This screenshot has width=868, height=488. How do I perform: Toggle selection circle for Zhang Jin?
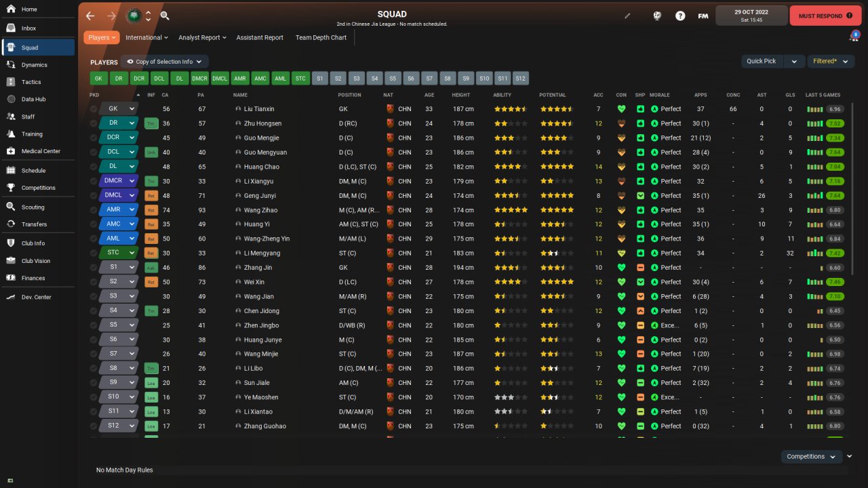(x=94, y=267)
